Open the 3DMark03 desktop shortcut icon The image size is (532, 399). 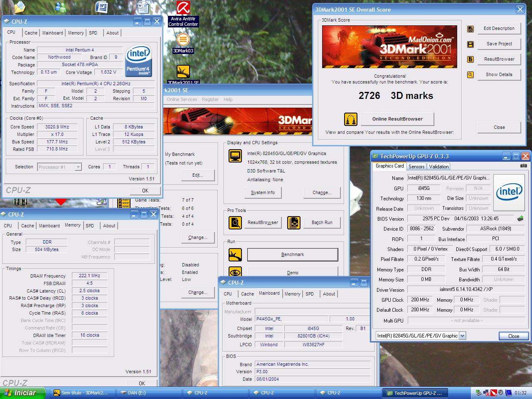(x=183, y=40)
